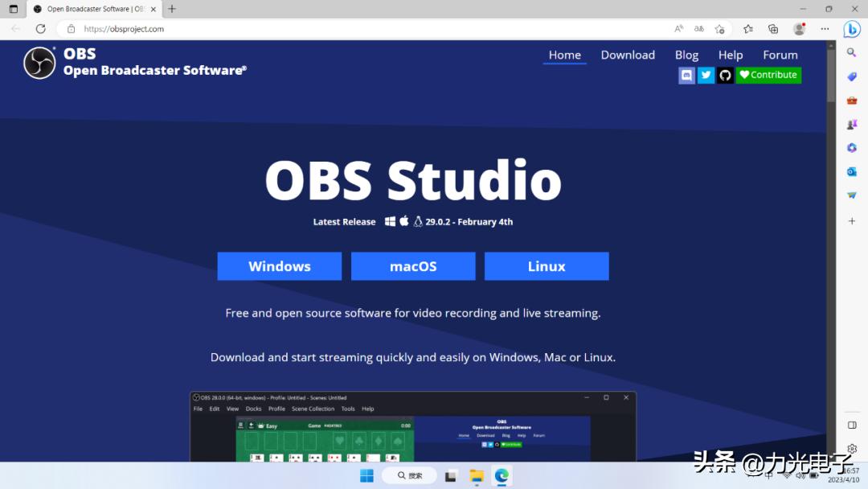This screenshot has height=489, width=868.
Task: Click the page vertical scrollbar thumb
Action: click(831, 75)
